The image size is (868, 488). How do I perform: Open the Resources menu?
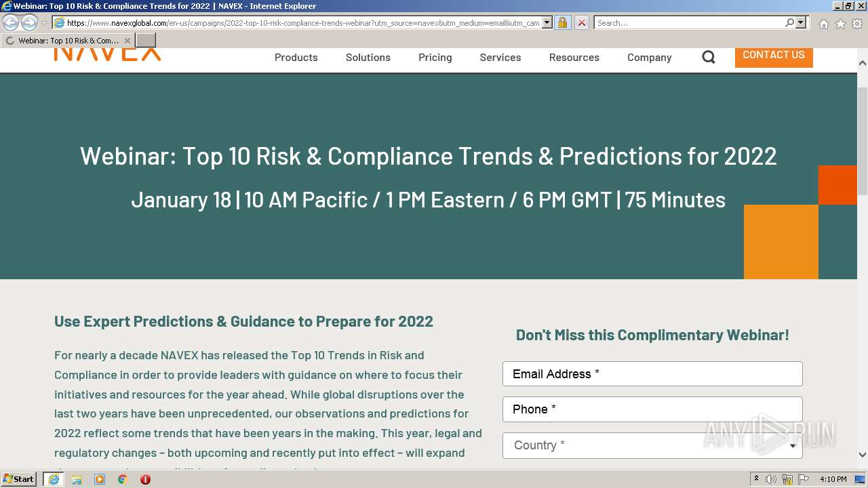pyautogui.click(x=574, y=58)
